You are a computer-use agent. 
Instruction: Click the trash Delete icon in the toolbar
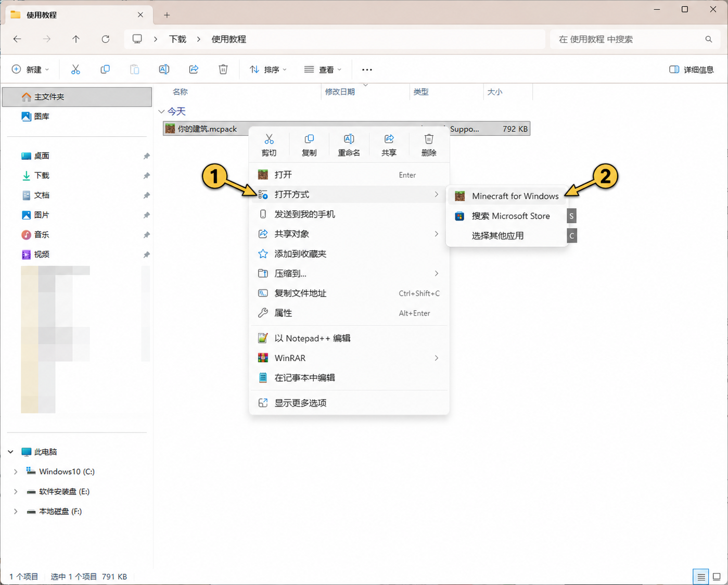223,69
